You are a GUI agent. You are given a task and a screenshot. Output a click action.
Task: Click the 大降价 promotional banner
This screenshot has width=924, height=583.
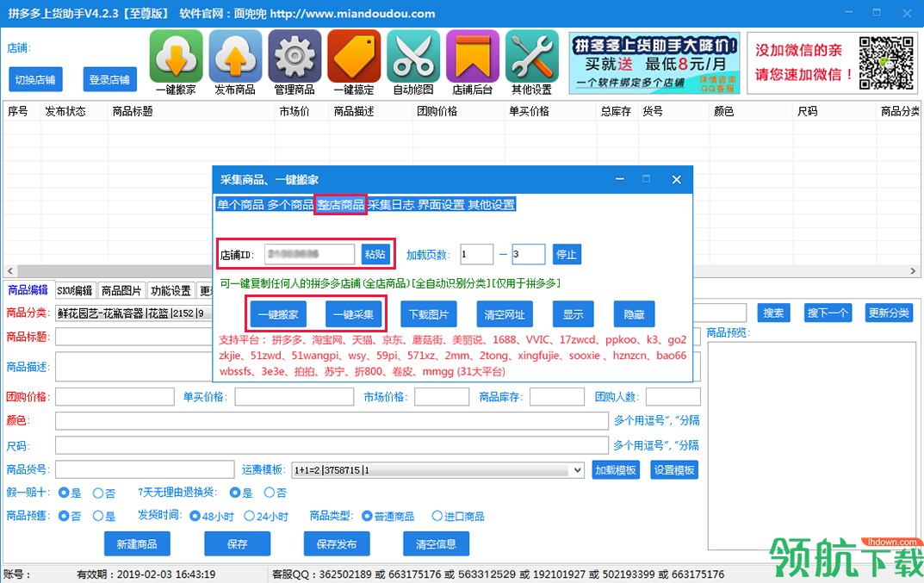pyautogui.click(x=654, y=63)
